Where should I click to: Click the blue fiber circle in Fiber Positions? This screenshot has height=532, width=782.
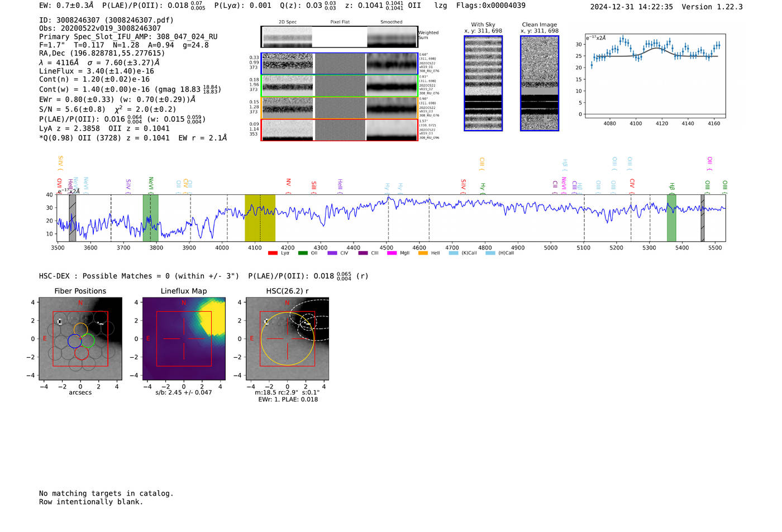click(74, 341)
